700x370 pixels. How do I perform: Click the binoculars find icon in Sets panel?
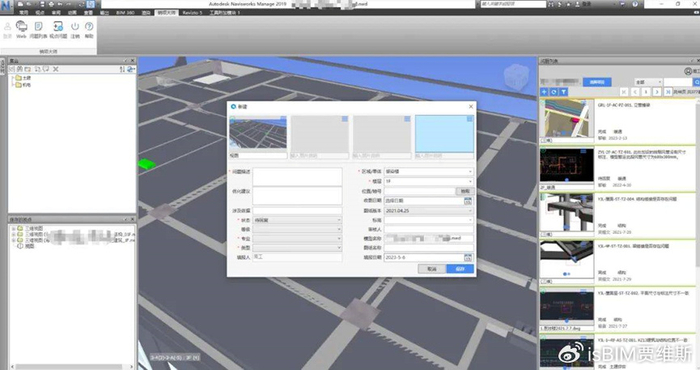(20, 69)
